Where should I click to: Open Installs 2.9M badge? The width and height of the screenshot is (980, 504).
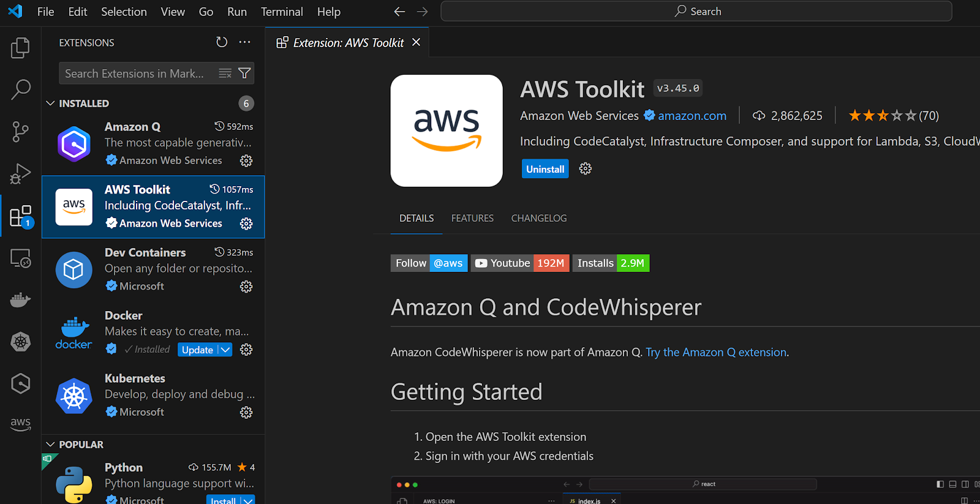coord(611,263)
